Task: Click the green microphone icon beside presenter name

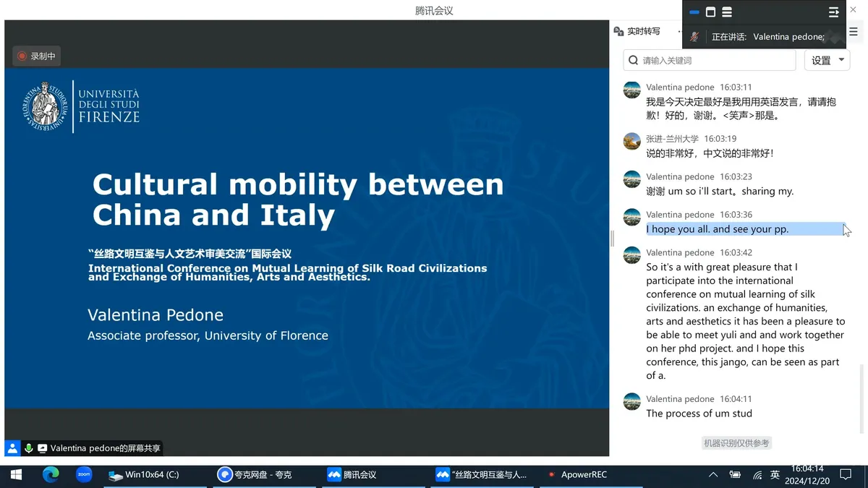Action: coord(29,448)
